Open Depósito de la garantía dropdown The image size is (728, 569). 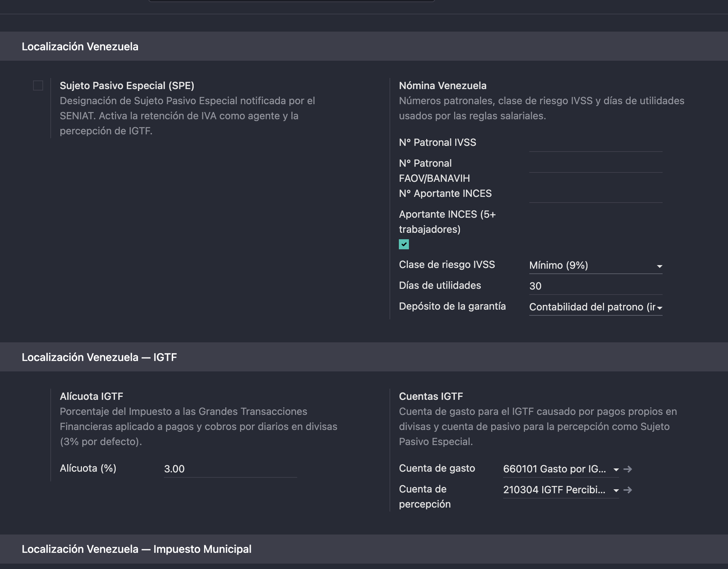click(x=596, y=307)
